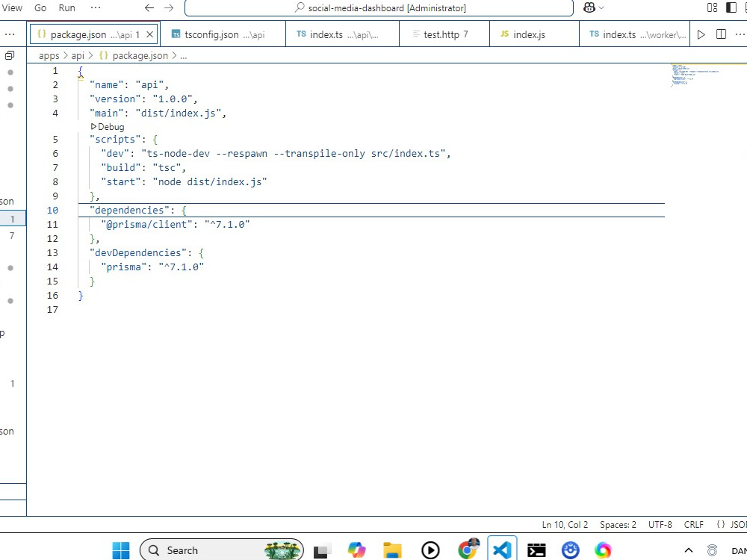Click the system tray network-style icon
The image size is (747, 560).
[x=712, y=550]
